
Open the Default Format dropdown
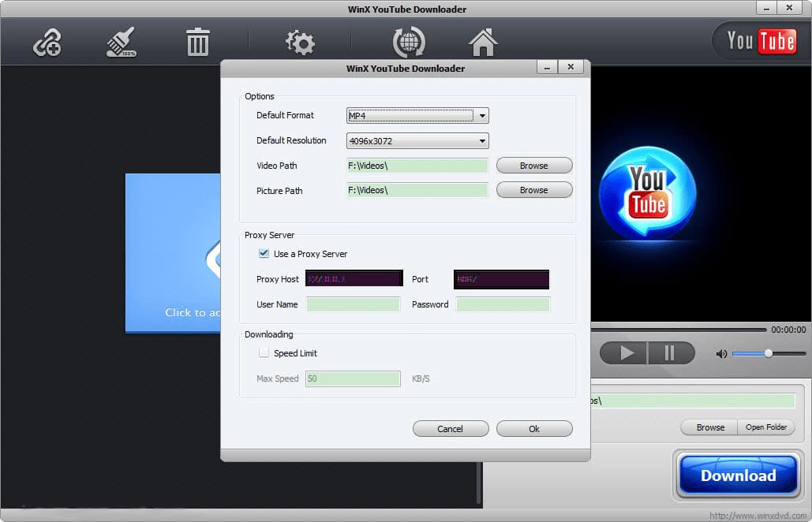(x=417, y=115)
